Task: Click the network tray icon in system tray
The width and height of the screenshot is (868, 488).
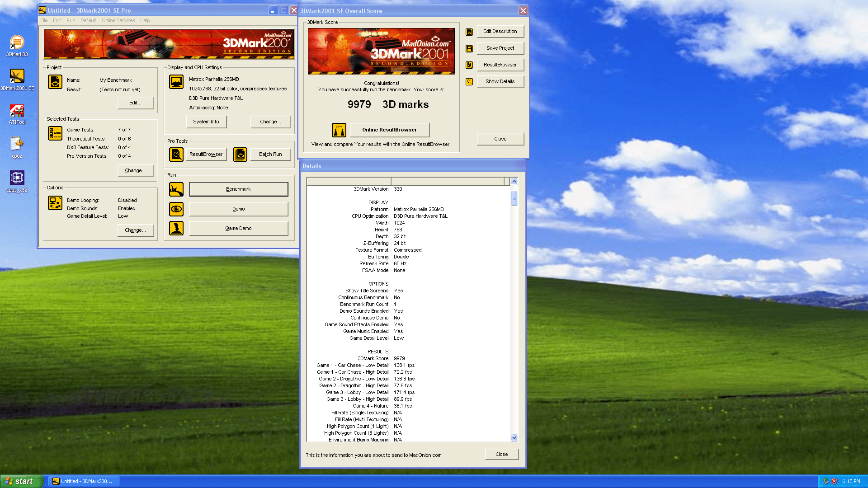Action: coord(826,481)
